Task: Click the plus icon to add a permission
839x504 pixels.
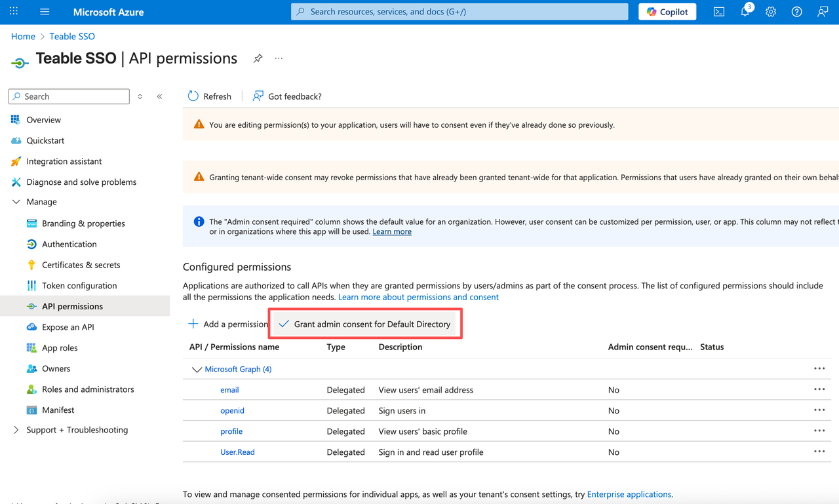Action: (x=193, y=324)
